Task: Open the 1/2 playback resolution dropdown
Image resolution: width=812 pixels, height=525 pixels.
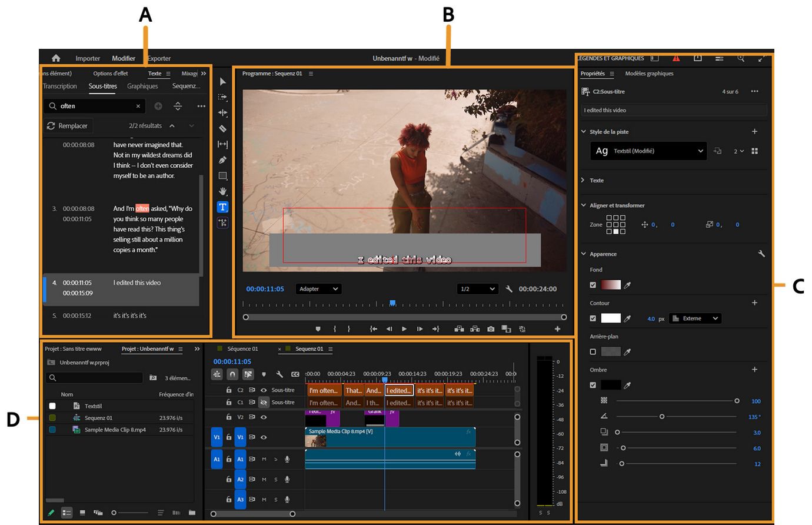Action: [477, 289]
